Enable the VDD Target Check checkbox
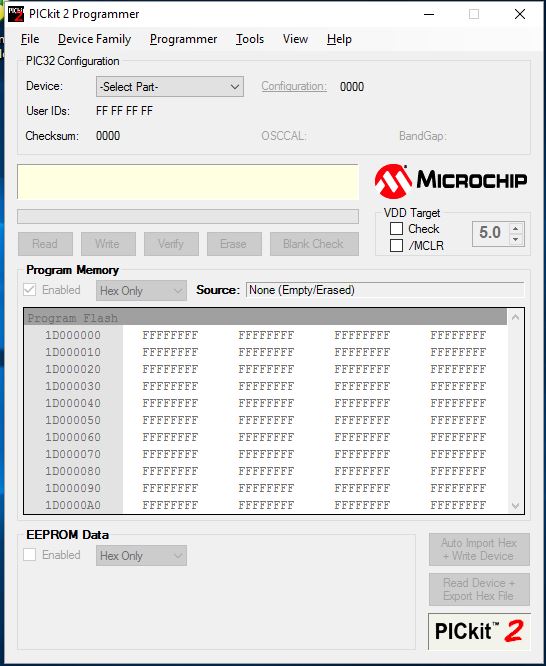The image size is (546, 666). click(x=396, y=229)
